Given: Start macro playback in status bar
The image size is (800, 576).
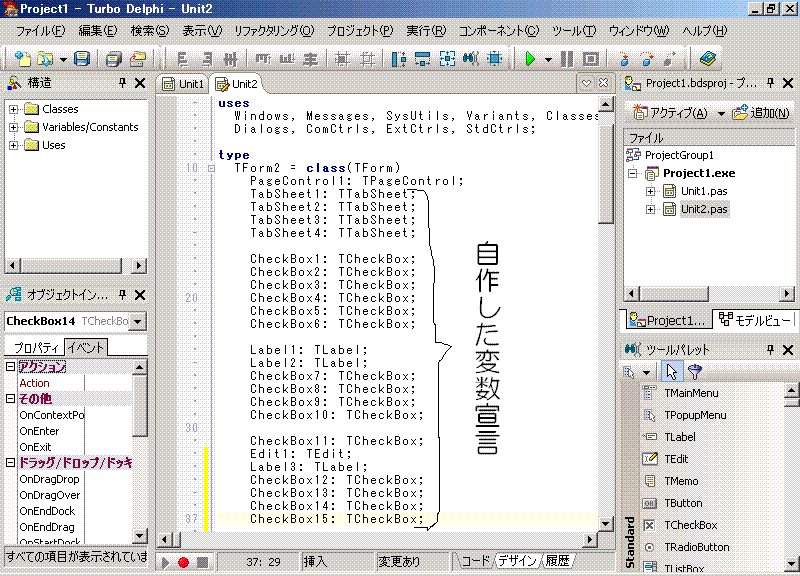Looking at the screenshot, I should (x=165, y=562).
